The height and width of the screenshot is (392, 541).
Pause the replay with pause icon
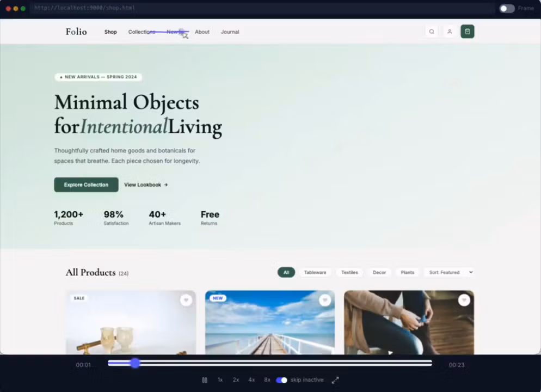tap(205, 380)
